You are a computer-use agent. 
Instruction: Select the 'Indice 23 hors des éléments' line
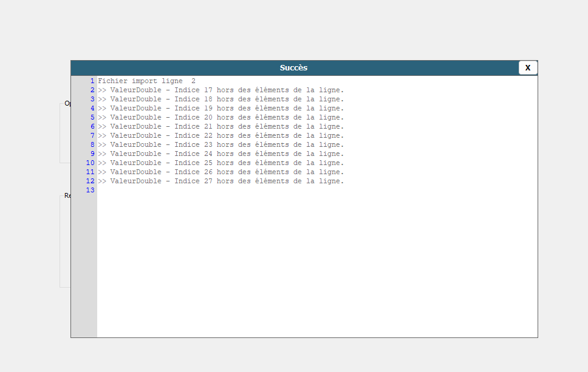coord(221,144)
